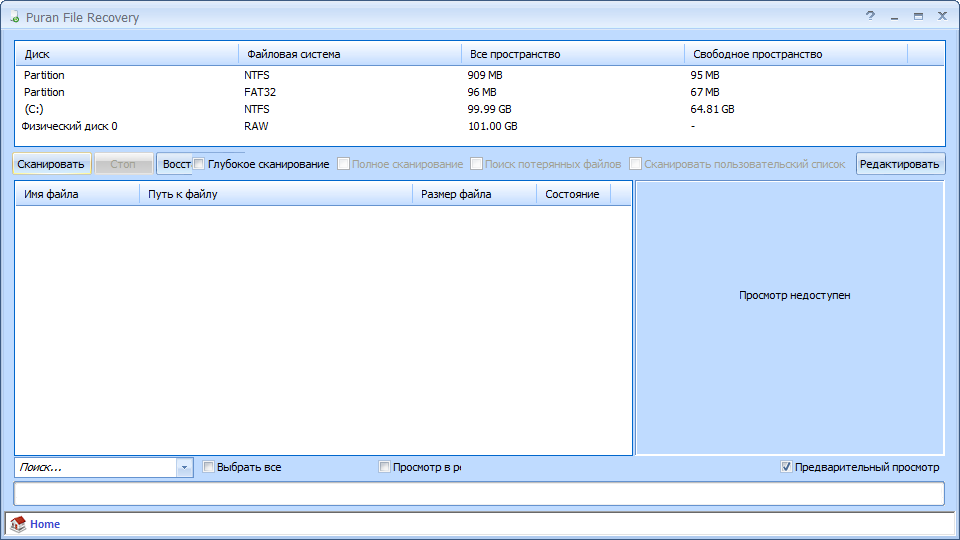Click the Сканировать button

coord(51,164)
